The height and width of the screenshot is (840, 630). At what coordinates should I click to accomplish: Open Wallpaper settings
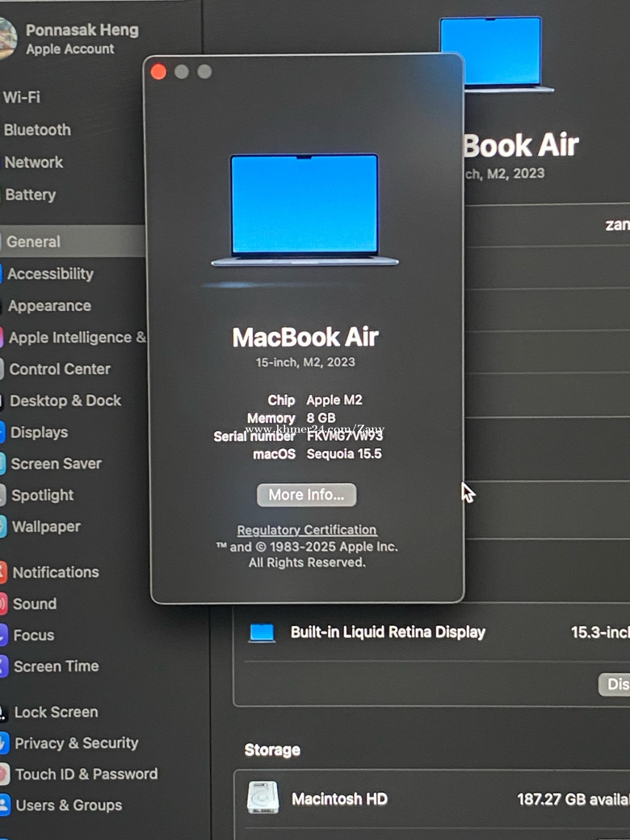46,526
